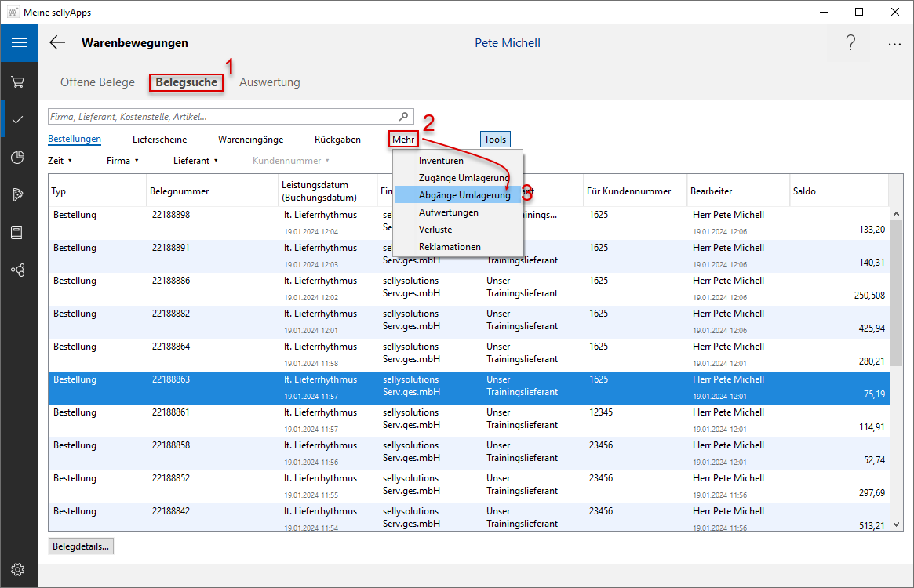
Task: Click the Belegdetails button
Action: (x=81, y=546)
